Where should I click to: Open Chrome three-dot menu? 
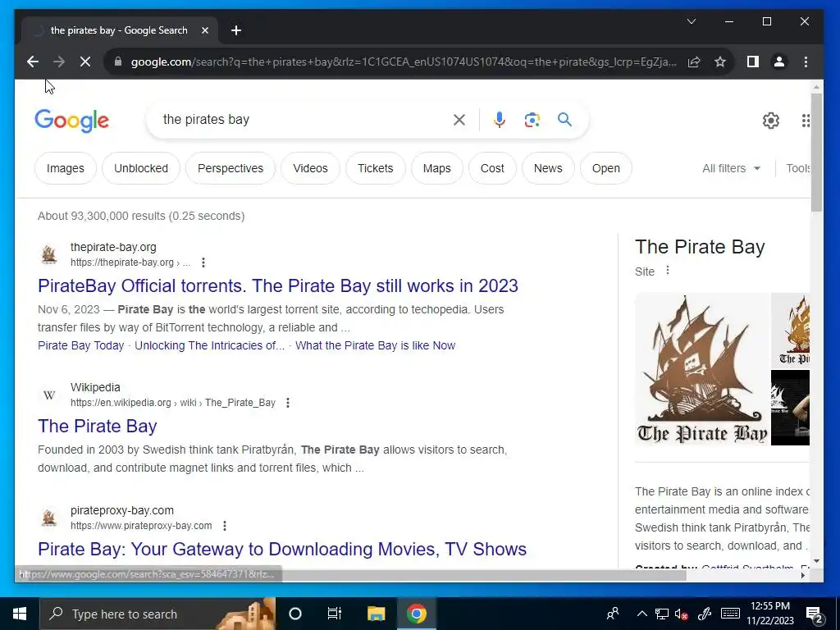pyautogui.click(x=806, y=62)
